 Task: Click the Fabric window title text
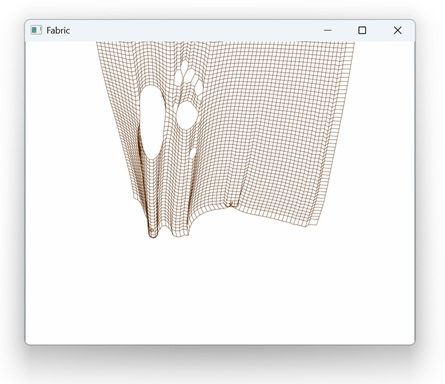click(58, 30)
